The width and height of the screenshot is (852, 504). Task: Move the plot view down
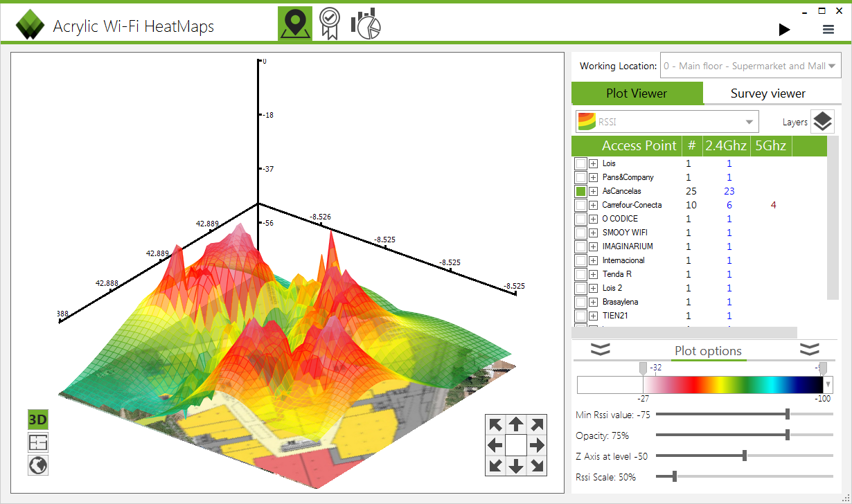pos(516,465)
